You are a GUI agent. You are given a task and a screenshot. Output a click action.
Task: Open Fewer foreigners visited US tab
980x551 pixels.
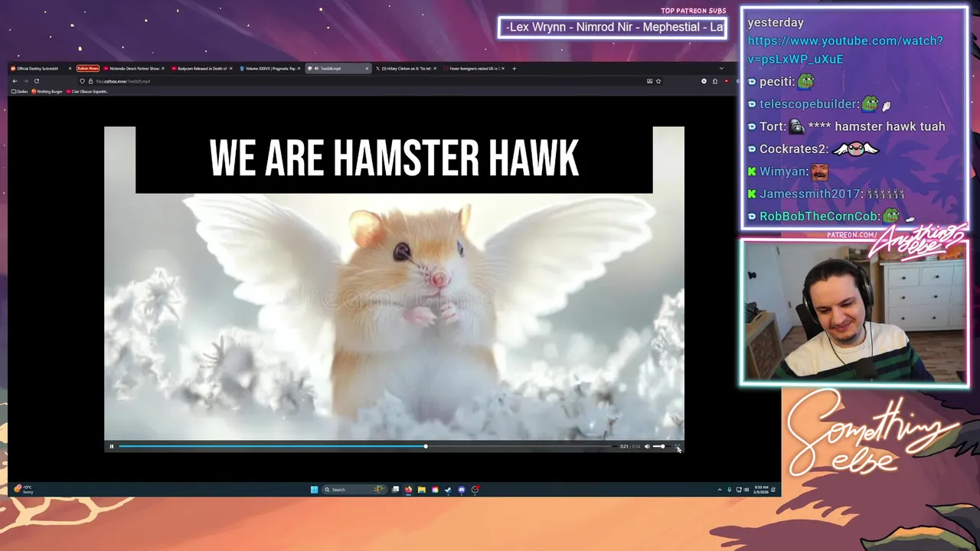pos(473,68)
